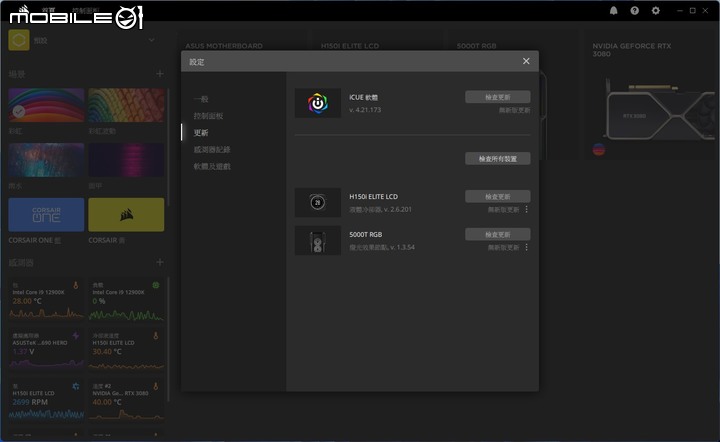Open more options for H150i ELITE LCD
Image resolution: width=720 pixels, height=442 pixels.
[x=527, y=209]
